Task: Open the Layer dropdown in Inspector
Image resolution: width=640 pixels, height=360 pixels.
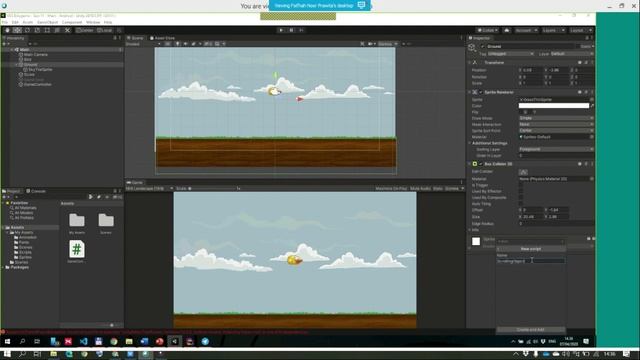Action: [572, 54]
